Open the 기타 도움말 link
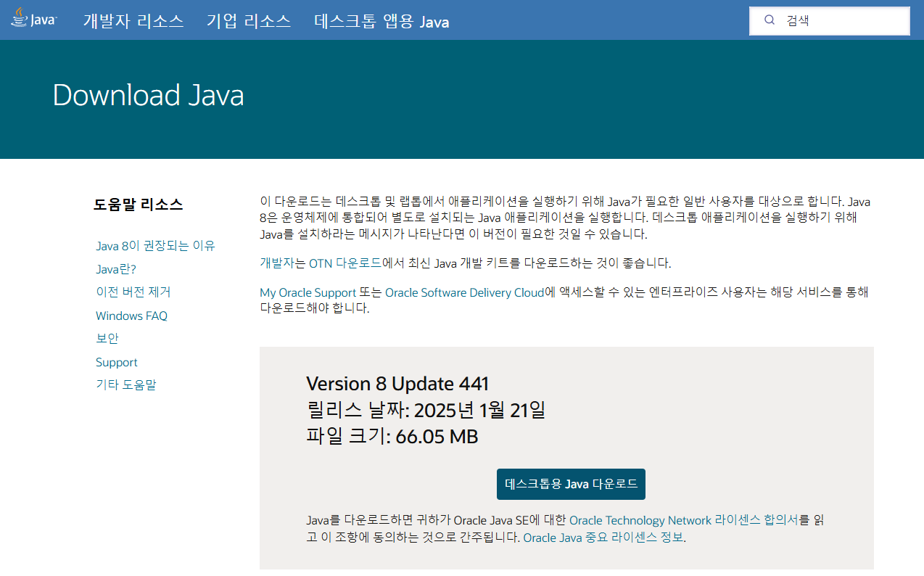 click(x=126, y=384)
